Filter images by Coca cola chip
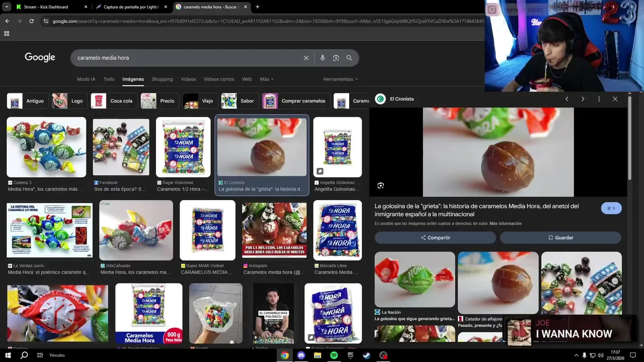The image size is (644, 362). 114,101
